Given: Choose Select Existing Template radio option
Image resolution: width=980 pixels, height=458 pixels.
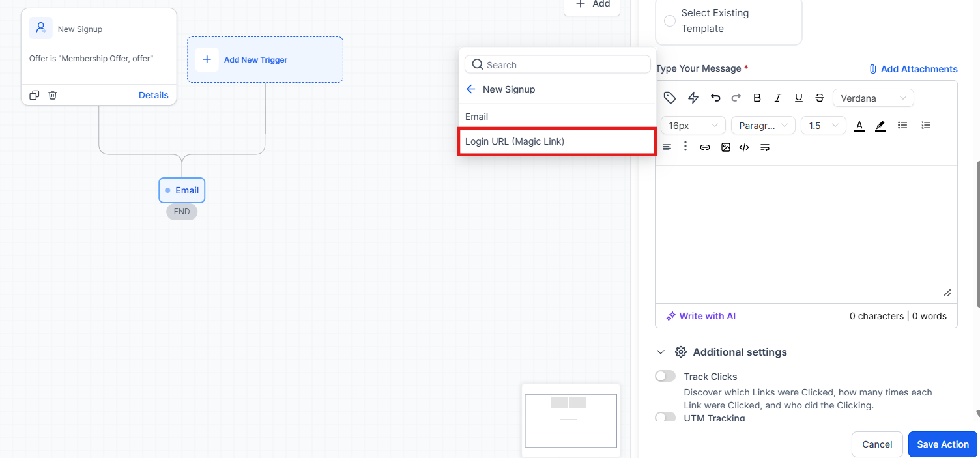Looking at the screenshot, I should pyautogui.click(x=670, y=21).
